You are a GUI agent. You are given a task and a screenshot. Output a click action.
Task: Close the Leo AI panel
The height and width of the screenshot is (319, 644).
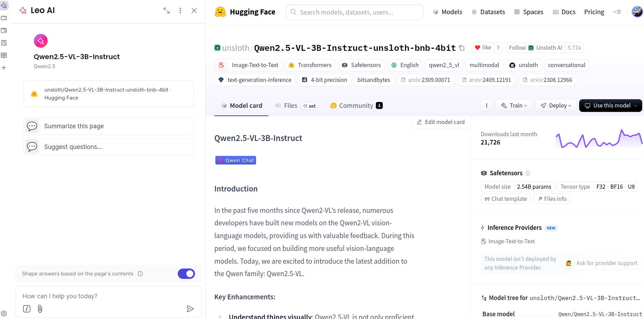pyautogui.click(x=194, y=11)
